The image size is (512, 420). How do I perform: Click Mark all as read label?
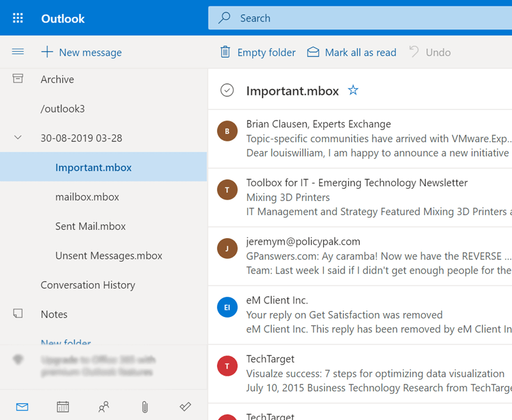[360, 52]
